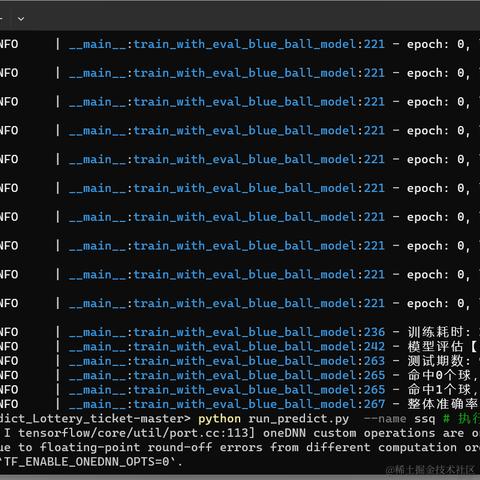The width and height of the screenshot is (480, 480).
Task: Click 'different computation' in the warning line
Action: click(x=382, y=447)
